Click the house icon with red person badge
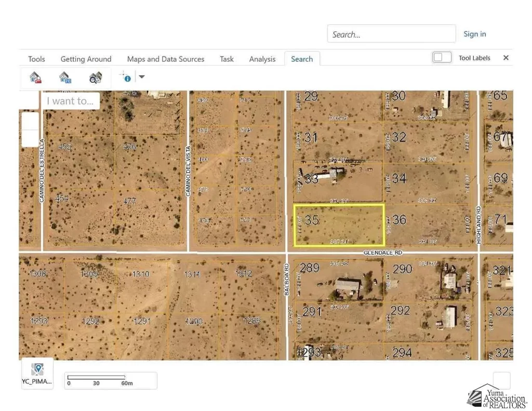 pyautogui.click(x=35, y=76)
